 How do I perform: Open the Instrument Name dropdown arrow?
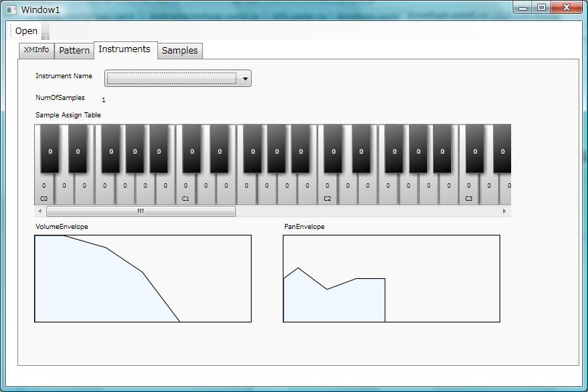click(245, 78)
